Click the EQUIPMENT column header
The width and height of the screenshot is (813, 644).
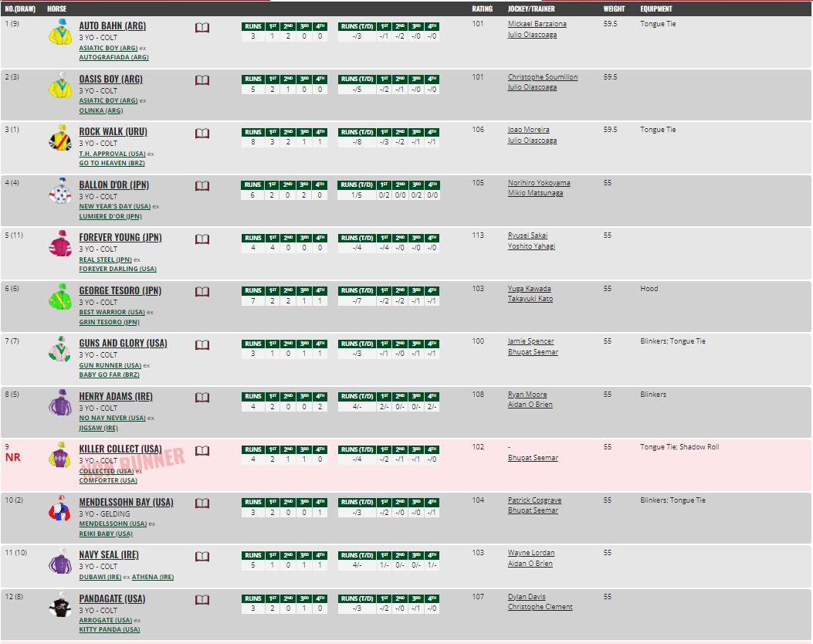point(656,8)
